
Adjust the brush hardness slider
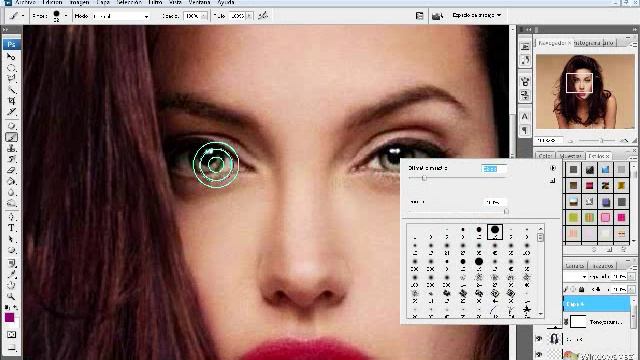[x=506, y=211]
